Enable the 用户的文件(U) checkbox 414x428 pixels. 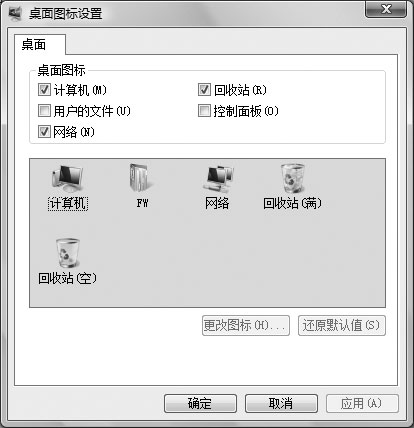(x=44, y=111)
